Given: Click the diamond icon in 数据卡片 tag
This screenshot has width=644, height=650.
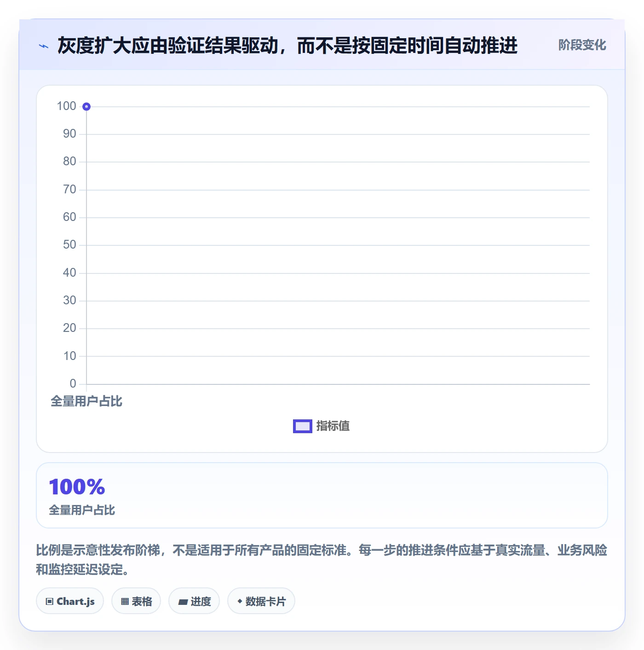Looking at the screenshot, I should click(240, 601).
